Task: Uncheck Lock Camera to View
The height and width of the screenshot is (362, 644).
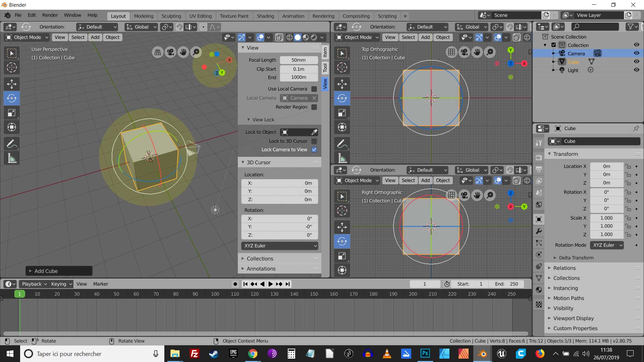Action: tap(314, 149)
